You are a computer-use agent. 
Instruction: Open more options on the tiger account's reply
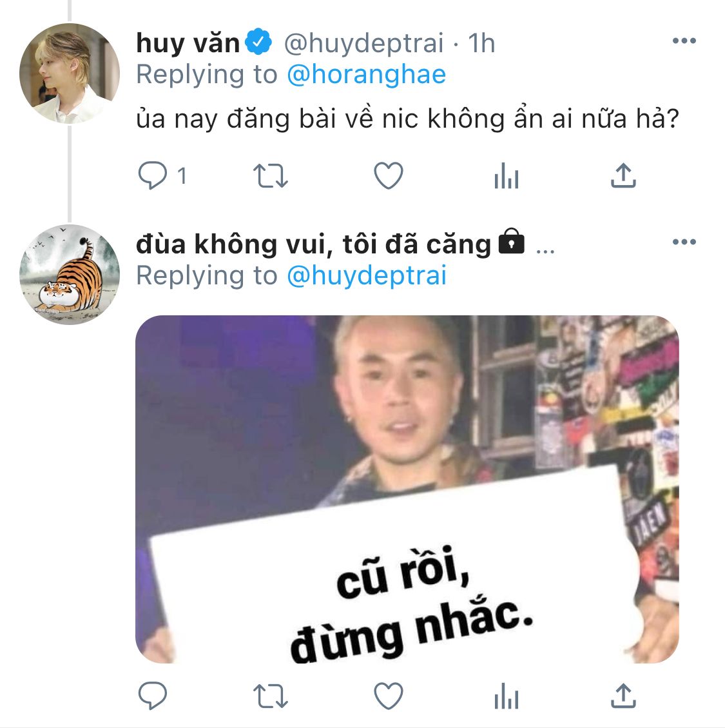[684, 241]
